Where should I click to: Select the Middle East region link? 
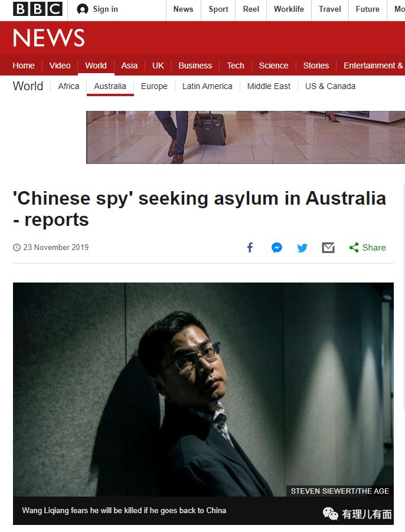269,86
